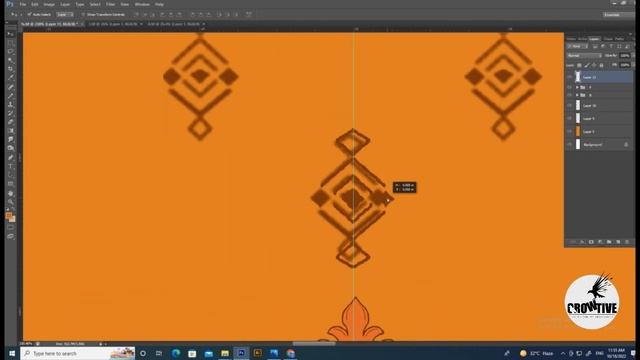
Task: Select the Path Selection tool
Action: pyautogui.click(x=11, y=175)
